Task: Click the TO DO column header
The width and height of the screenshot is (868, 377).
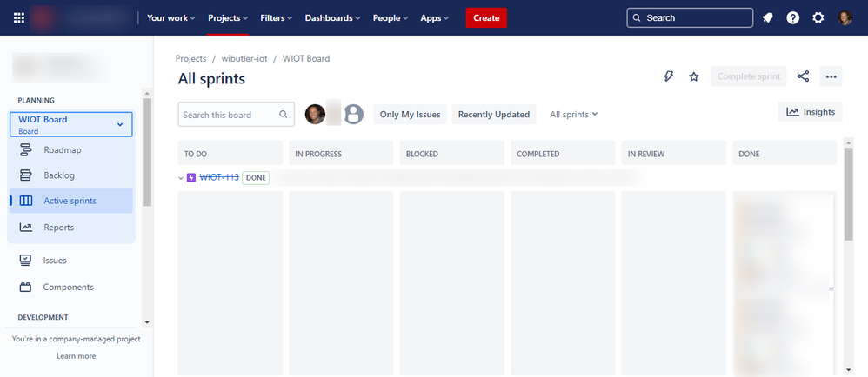Action: click(230, 154)
